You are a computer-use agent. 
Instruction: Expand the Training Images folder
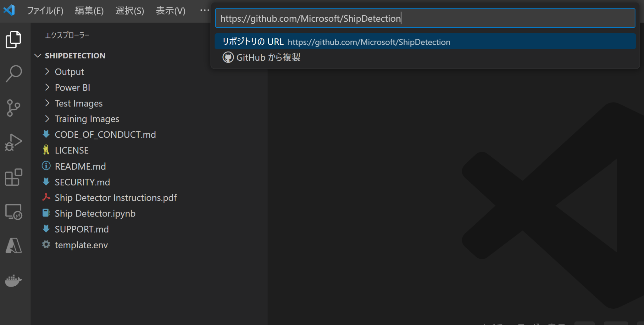tap(47, 119)
